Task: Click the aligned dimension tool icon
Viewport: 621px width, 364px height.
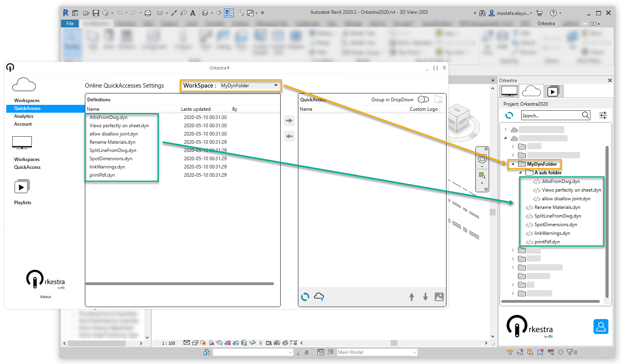Action: [174, 13]
